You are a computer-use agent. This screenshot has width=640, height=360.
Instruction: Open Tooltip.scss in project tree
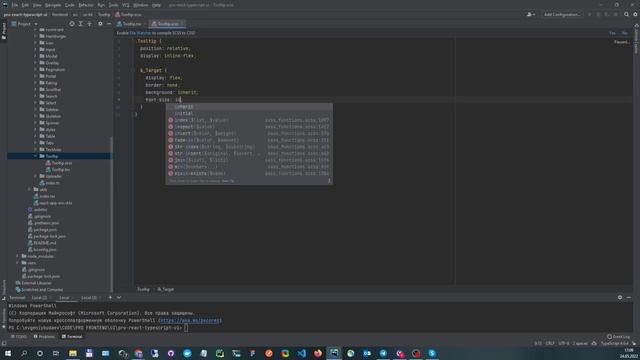click(x=62, y=163)
